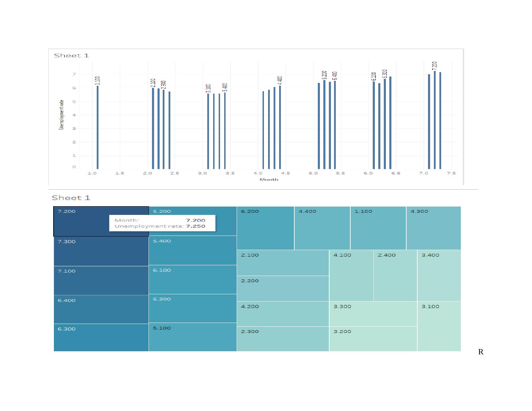Click the 3.200 tile in the treemap
The height and width of the screenshot is (411, 532).
click(373, 339)
